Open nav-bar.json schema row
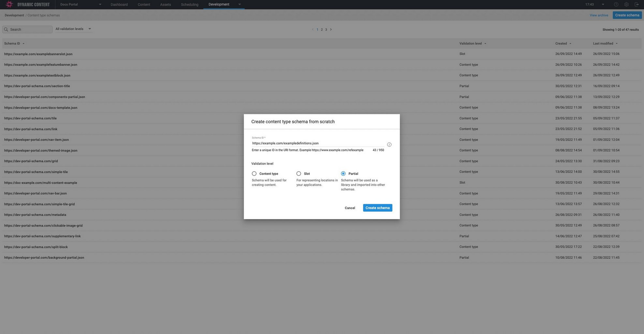Image resolution: width=644 pixels, height=334 pixels. click(x=322, y=193)
